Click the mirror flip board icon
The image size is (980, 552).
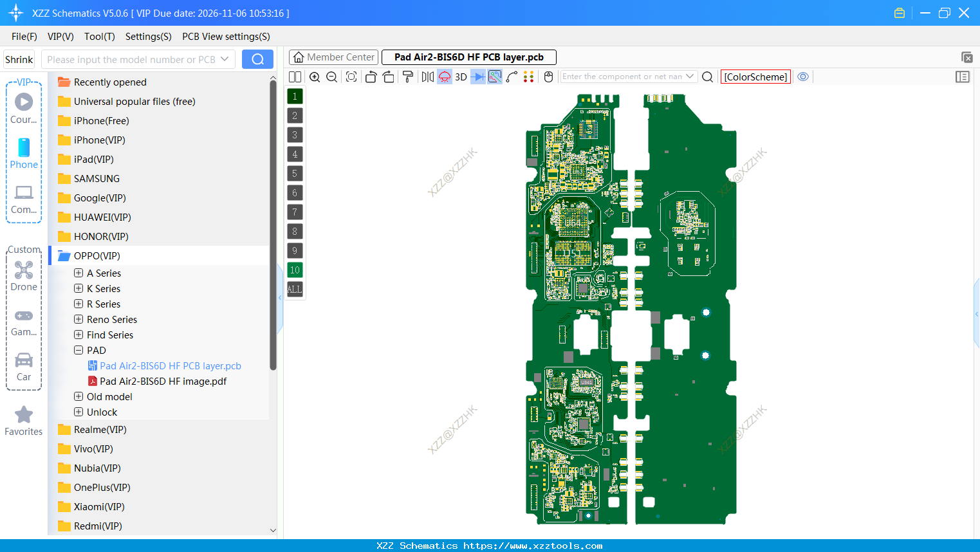(x=427, y=77)
